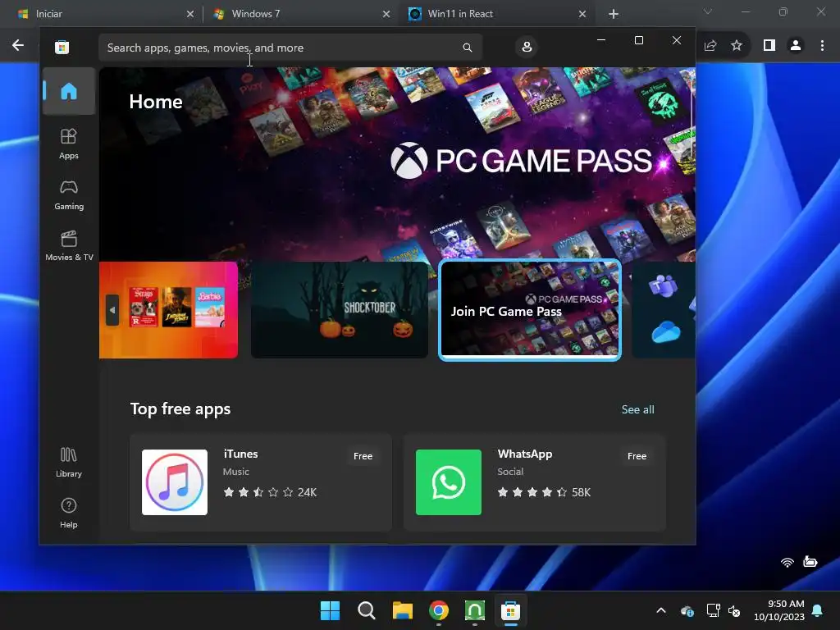Open the user profile icon in Store
The height and width of the screenshot is (630, 840).
tap(527, 47)
